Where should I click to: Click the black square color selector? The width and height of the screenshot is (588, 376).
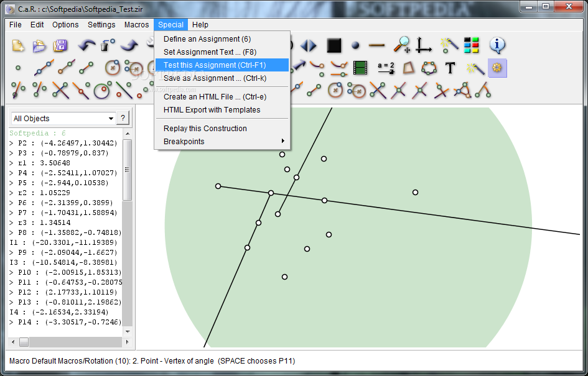point(334,46)
